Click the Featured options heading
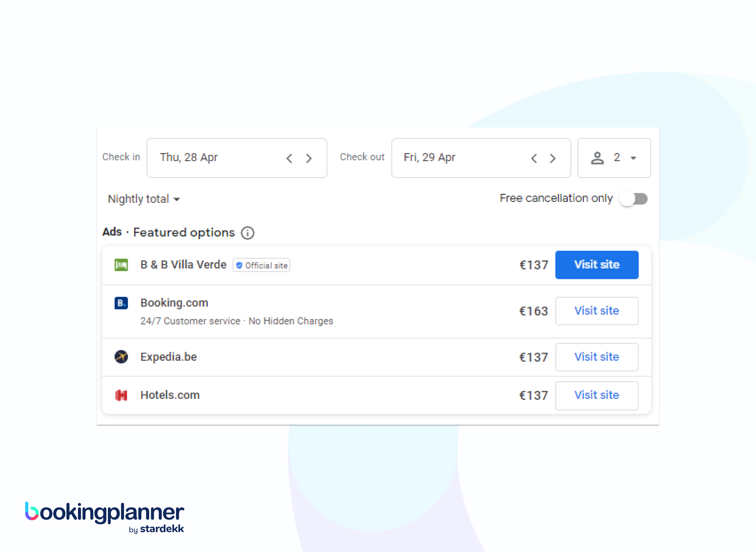This screenshot has width=756, height=552. tap(184, 232)
